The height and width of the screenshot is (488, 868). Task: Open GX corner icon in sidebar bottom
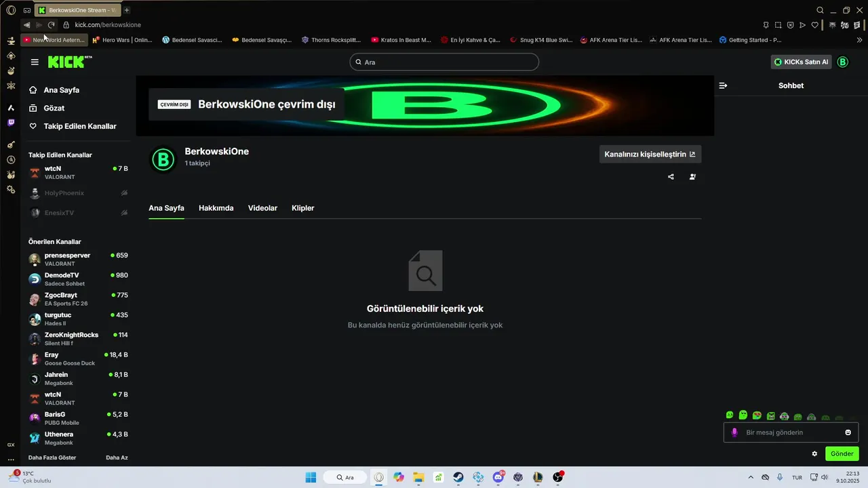[x=11, y=445]
